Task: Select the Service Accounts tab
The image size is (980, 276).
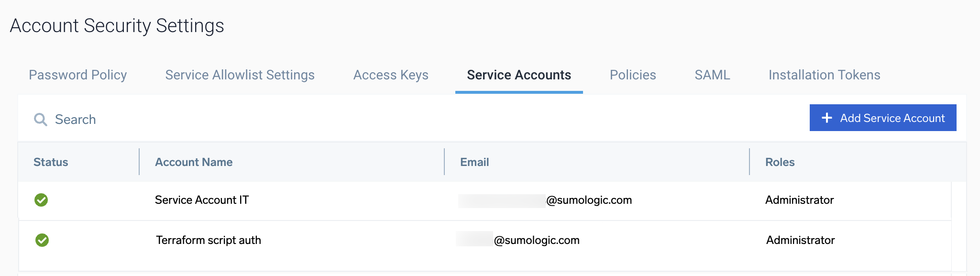Action: [518, 75]
